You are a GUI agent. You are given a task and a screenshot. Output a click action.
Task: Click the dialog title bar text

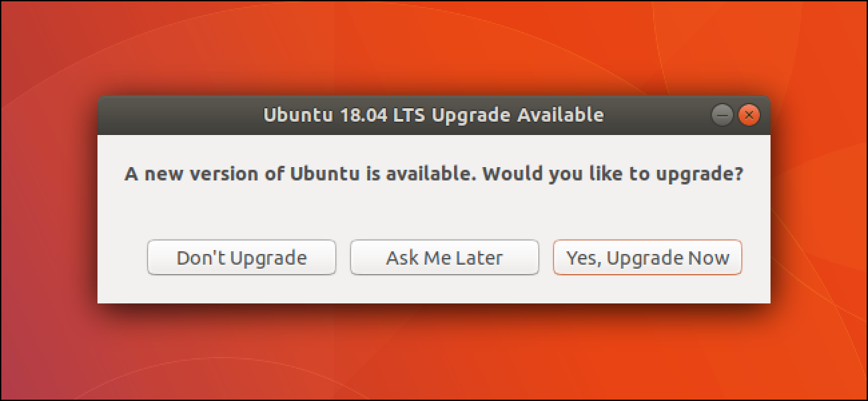pyautogui.click(x=434, y=114)
